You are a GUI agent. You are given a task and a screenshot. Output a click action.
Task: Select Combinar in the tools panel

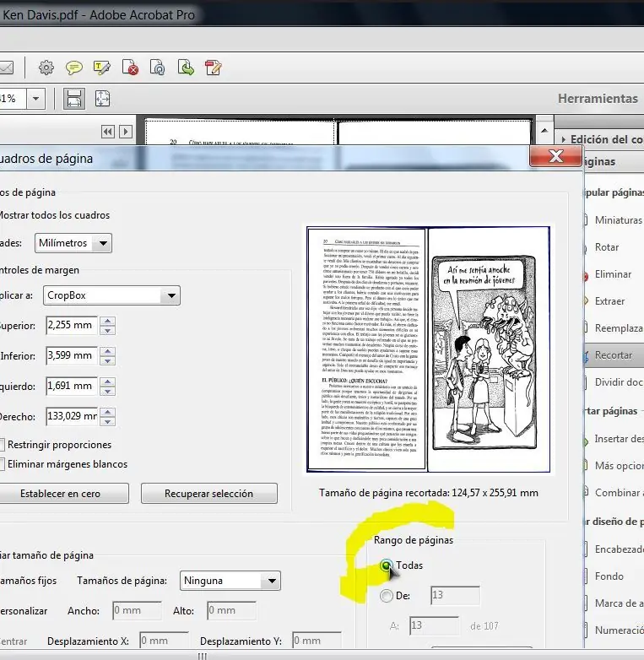(x=614, y=493)
